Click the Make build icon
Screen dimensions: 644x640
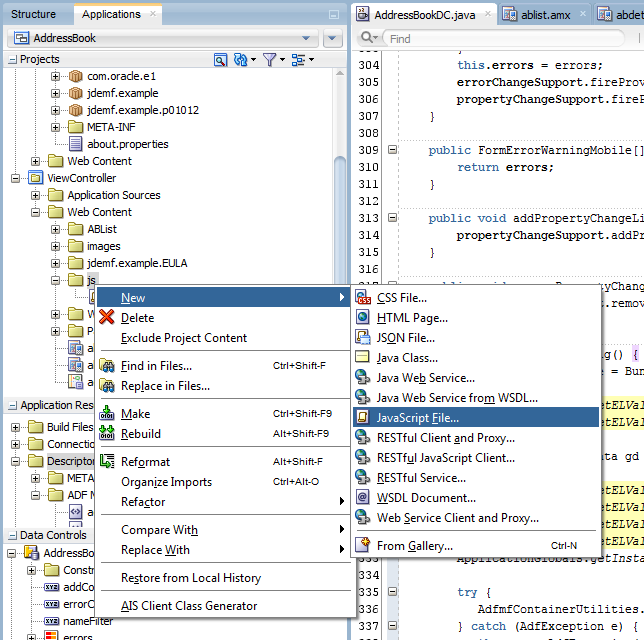tap(107, 414)
